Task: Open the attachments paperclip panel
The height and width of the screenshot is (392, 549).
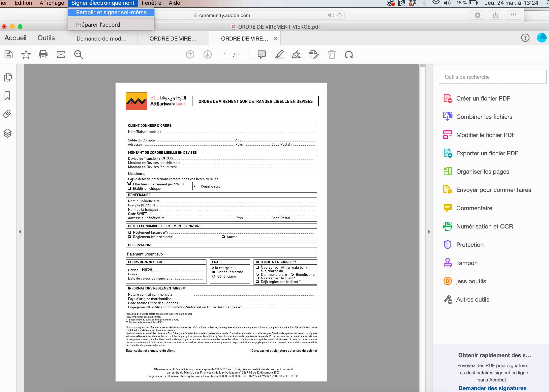Action: coord(8,114)
